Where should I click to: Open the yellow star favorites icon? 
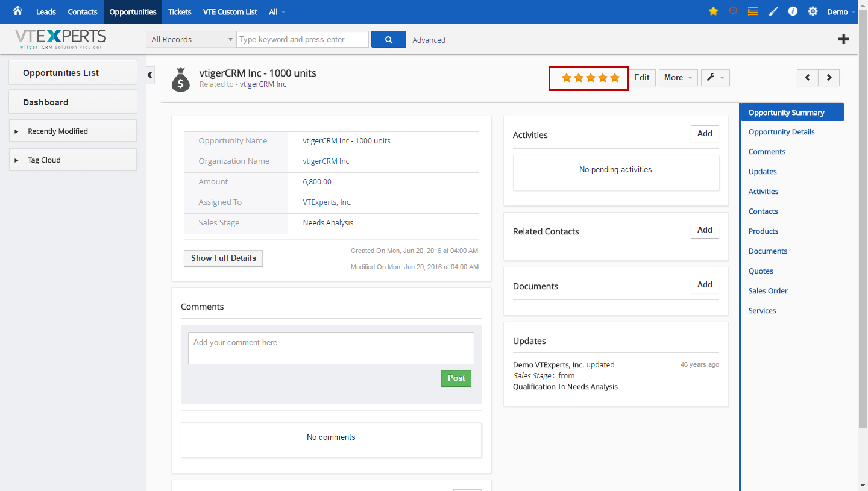[x=713, y=11]
